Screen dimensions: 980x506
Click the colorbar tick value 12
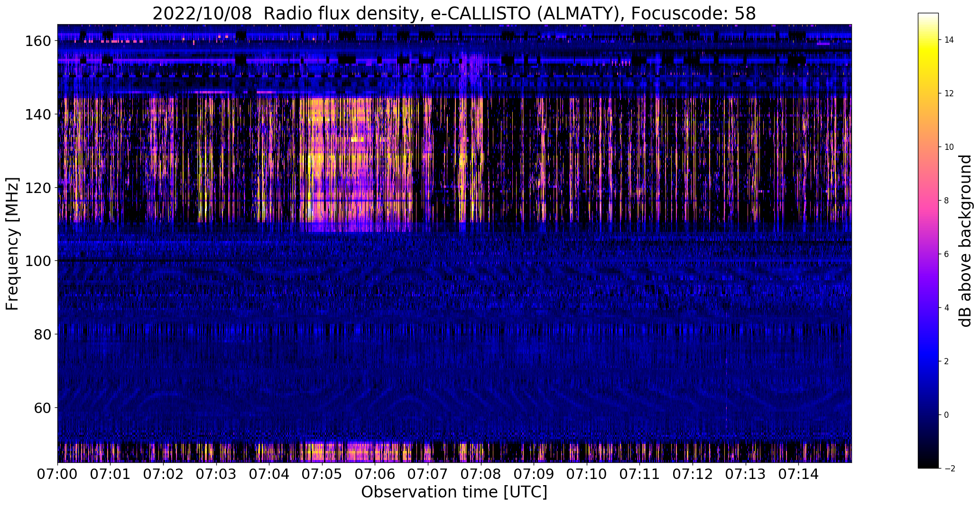coord(949,93)
